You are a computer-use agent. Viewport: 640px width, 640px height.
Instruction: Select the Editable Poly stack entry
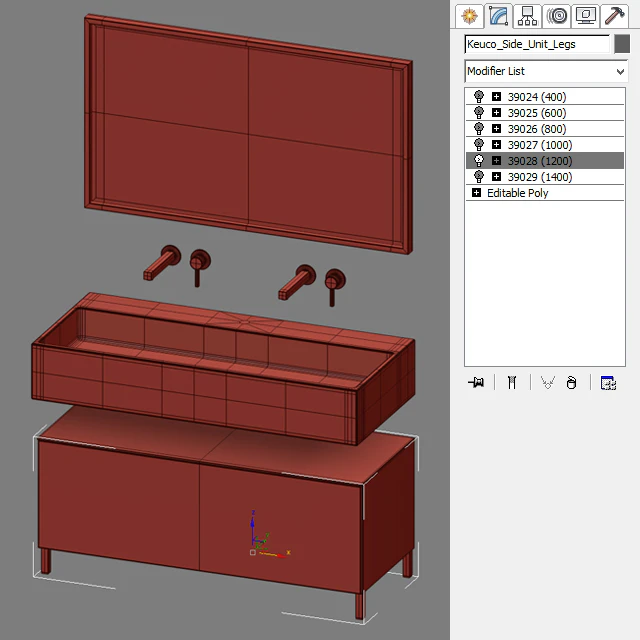[545, 193]
